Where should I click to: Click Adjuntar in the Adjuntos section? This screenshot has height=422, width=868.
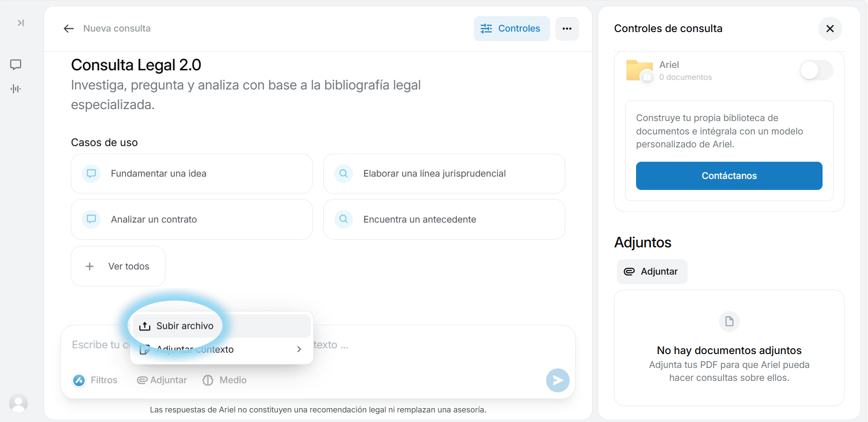(x=651, y=272)
